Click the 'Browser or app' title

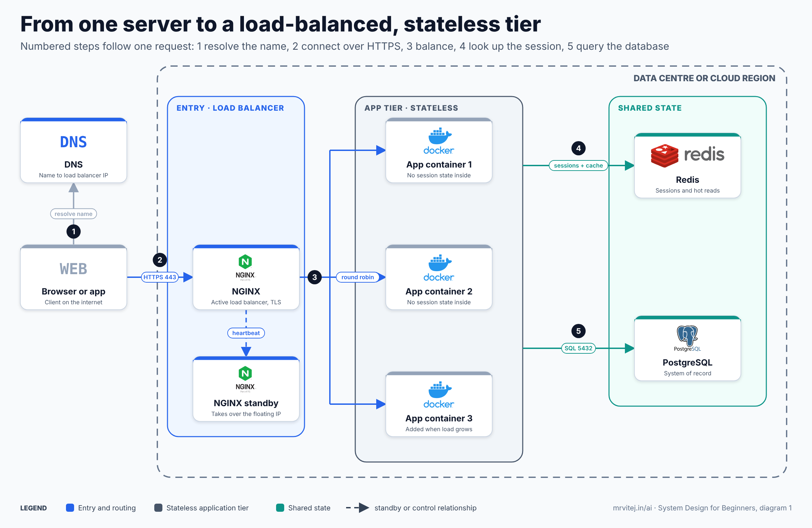point(73,291)
